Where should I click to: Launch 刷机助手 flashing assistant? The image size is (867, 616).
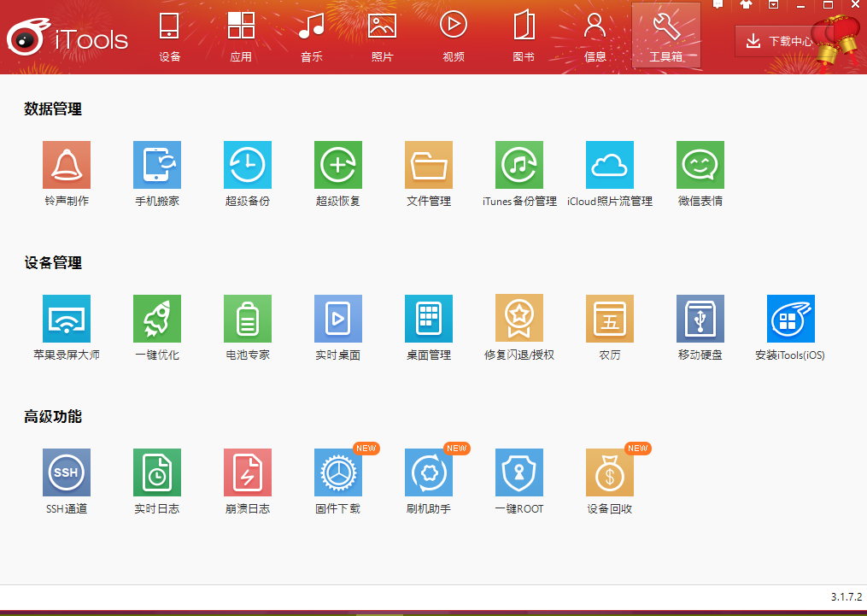tap(429, 472)
